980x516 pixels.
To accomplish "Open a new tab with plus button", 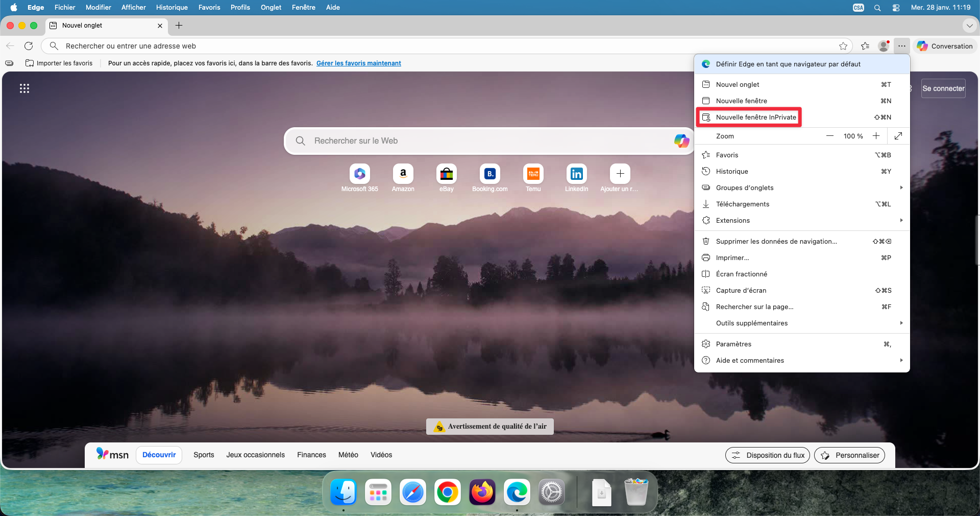I will point(179,26).
